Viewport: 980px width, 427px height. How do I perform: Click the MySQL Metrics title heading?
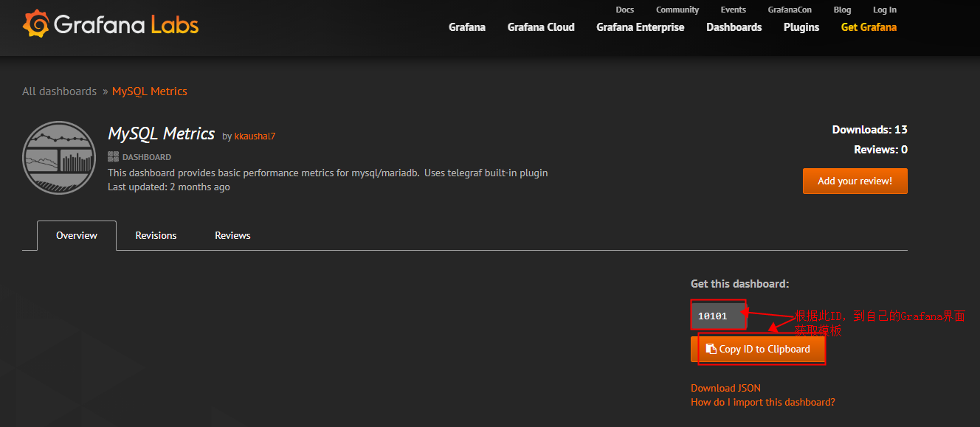pos(161,133)
